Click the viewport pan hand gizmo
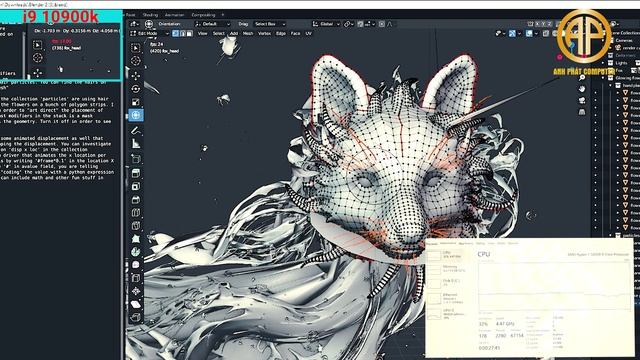The height and width of the screenshot is (360, 640). point(582,89)
